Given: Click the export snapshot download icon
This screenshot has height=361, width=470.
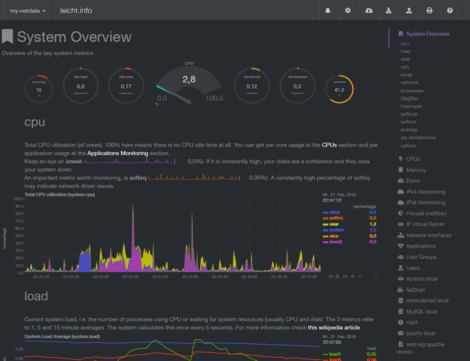Looking at the screenshot, I should [389, 10].
